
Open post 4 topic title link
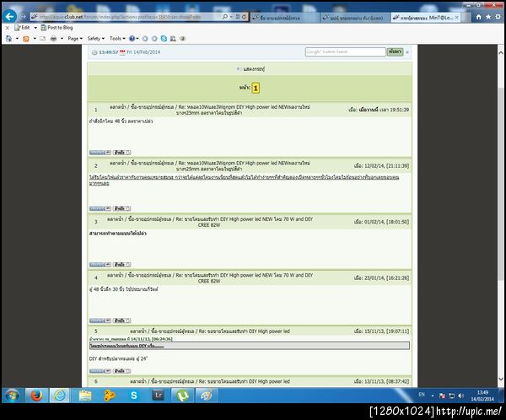(209, 278)
